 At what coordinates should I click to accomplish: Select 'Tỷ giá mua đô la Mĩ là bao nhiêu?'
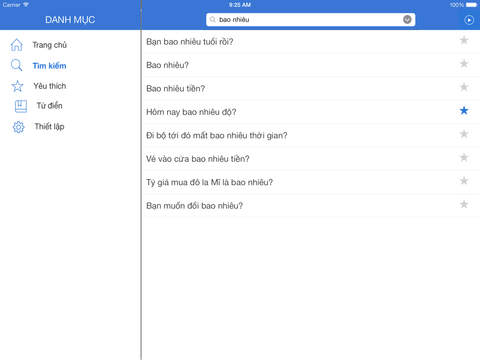point(209,182)
